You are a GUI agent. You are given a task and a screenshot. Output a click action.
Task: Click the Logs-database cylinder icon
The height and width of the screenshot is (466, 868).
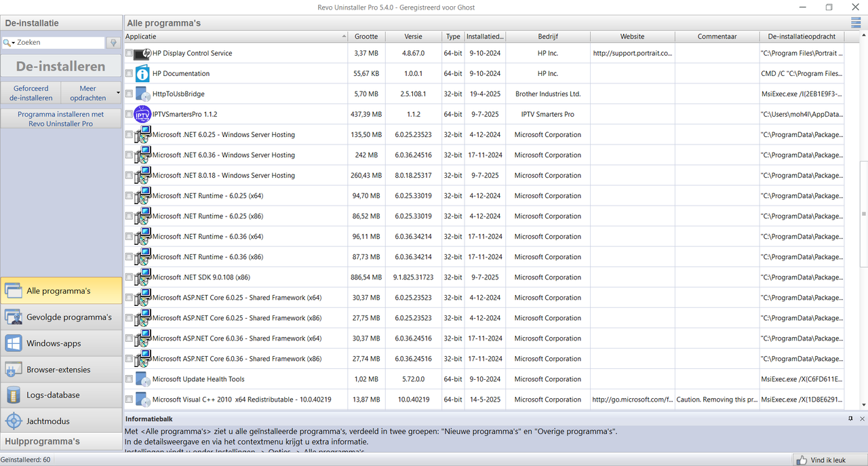(14, 395)
